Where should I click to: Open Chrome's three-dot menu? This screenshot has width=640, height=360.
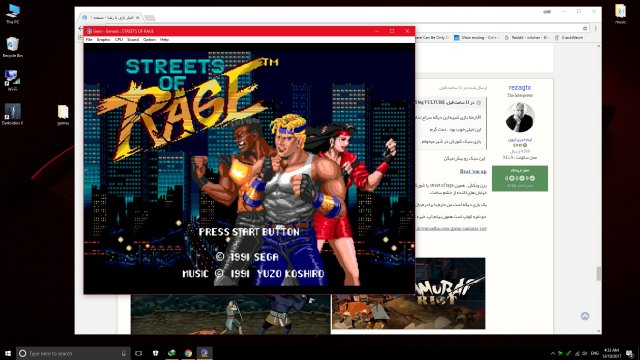click(x=596, y=28)
